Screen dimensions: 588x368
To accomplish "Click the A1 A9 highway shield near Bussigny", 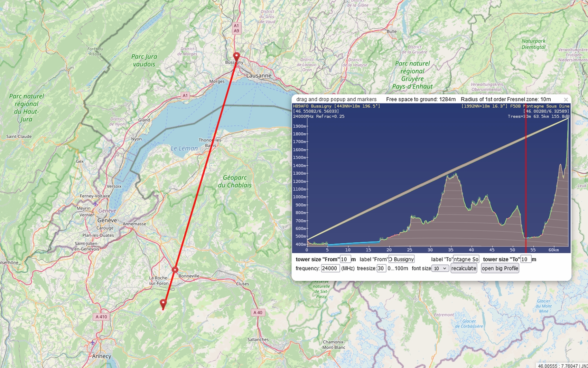I will coord(236,28).
